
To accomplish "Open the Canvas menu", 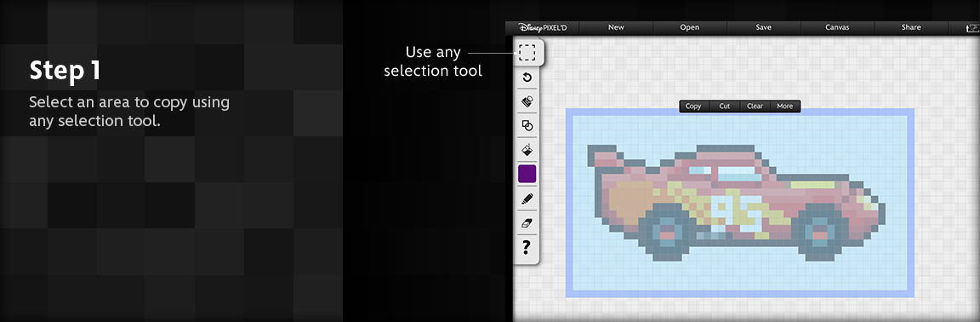I will tap(837, 27).
